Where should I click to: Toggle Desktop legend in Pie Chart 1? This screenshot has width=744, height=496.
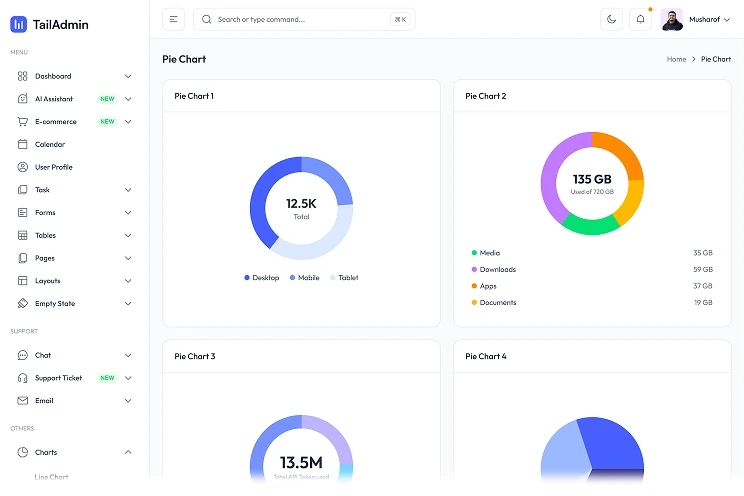coord(261,278)
